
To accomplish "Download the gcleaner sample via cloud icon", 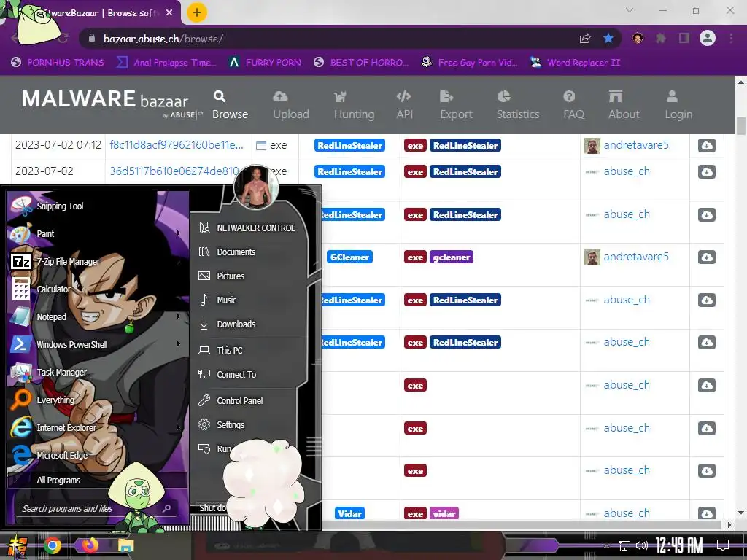I will point(706,257).
